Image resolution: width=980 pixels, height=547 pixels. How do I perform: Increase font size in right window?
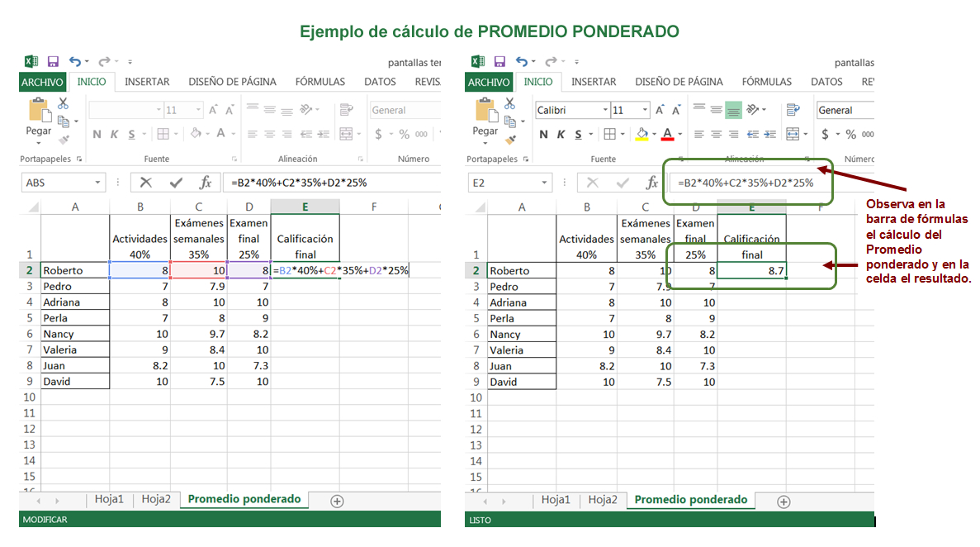[x=660, y=110]
